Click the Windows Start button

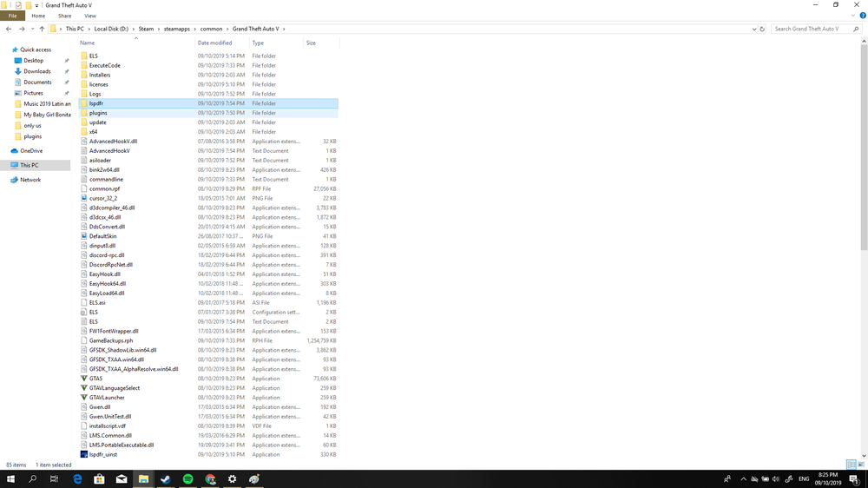point(10,479)
